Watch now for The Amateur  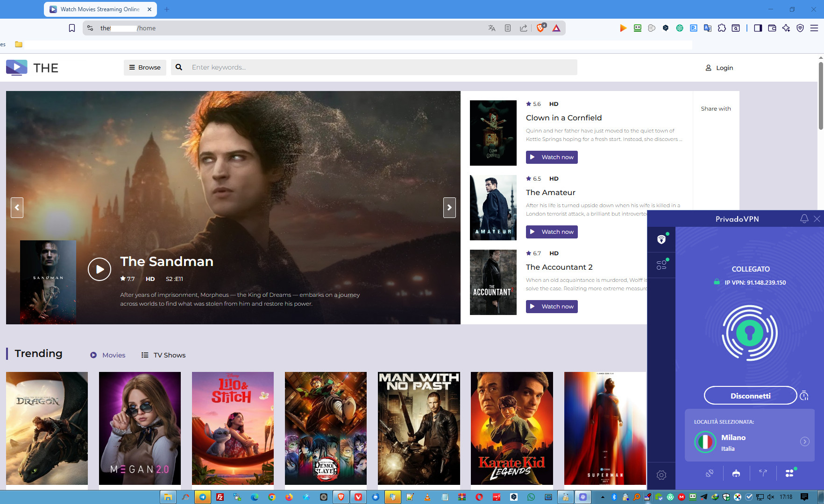click(x=552, y=232)
